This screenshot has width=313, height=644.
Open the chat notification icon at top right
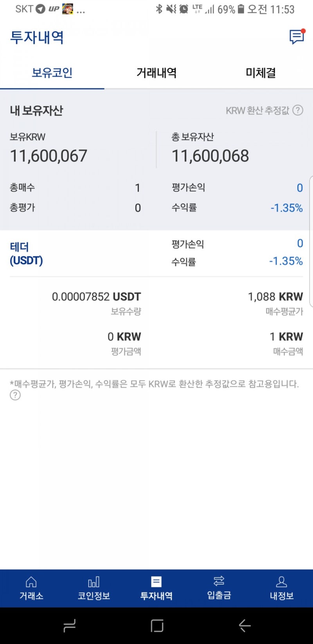pyautogui.click(x=296, y=37)
